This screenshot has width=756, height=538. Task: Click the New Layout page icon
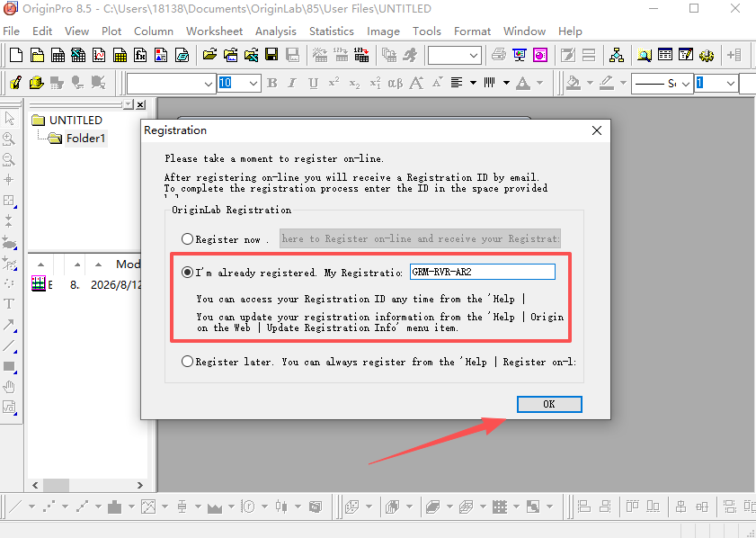click(161, 55)
